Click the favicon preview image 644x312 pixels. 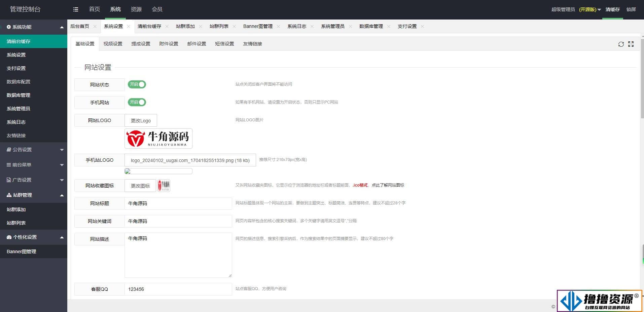pyautogui.click(x=164, y=186)
